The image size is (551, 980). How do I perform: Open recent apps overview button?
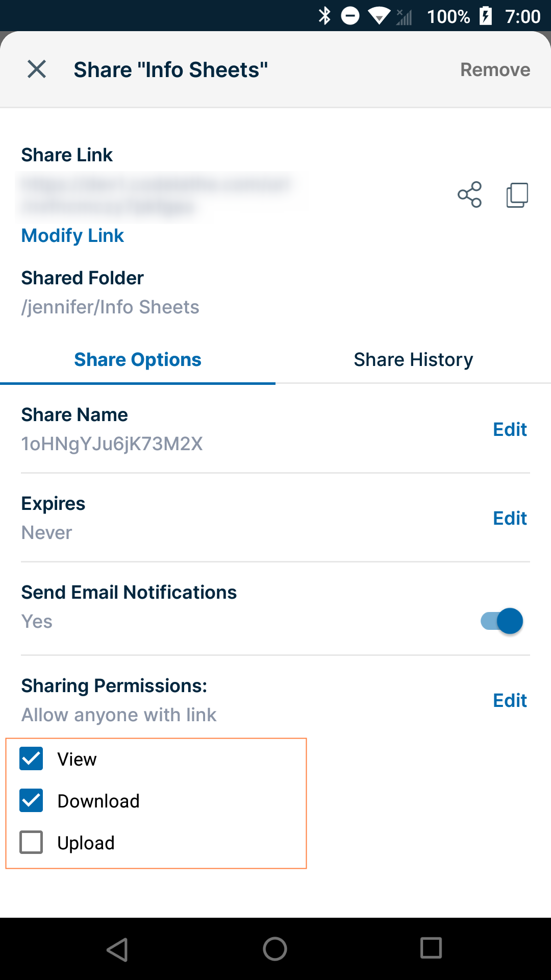(431, 948)
